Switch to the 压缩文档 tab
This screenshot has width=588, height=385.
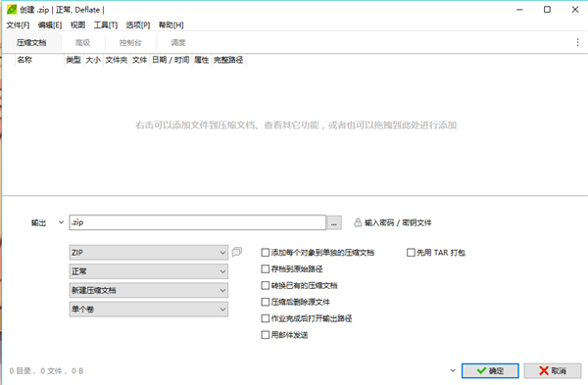[31, 43]
